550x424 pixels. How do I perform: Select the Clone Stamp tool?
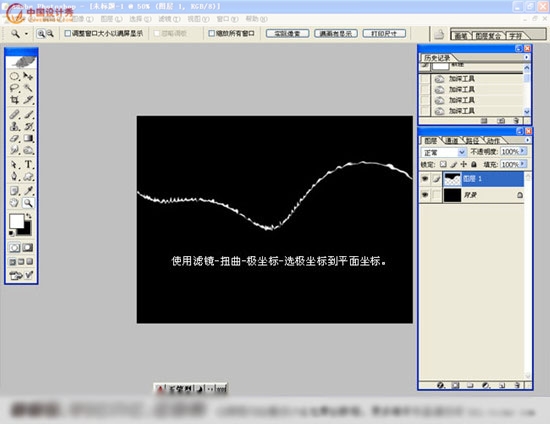(x=15, y=126)
